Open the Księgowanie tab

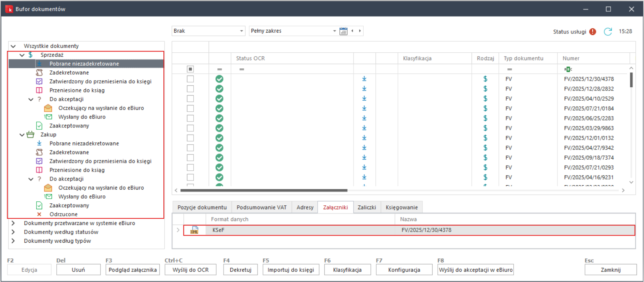[x=401, y=207]
